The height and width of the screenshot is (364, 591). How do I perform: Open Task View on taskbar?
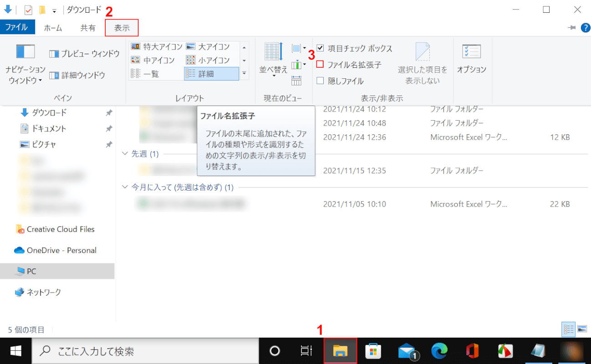click(307, 351)
